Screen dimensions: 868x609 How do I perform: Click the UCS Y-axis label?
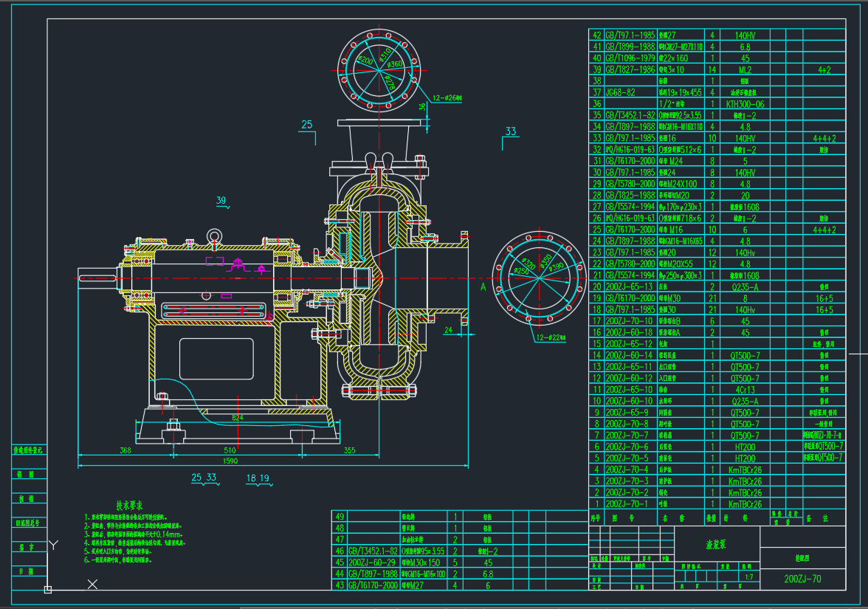52,545
